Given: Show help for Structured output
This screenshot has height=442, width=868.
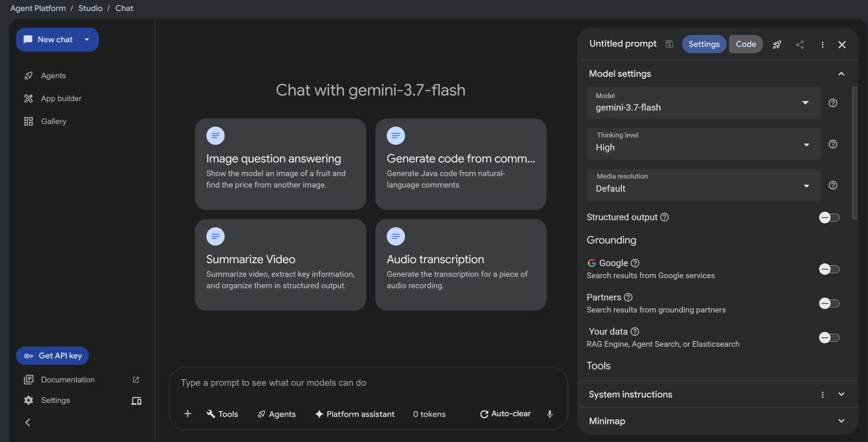Looking at the screenshot, I should pyautogui.click(x=664, y=217).
